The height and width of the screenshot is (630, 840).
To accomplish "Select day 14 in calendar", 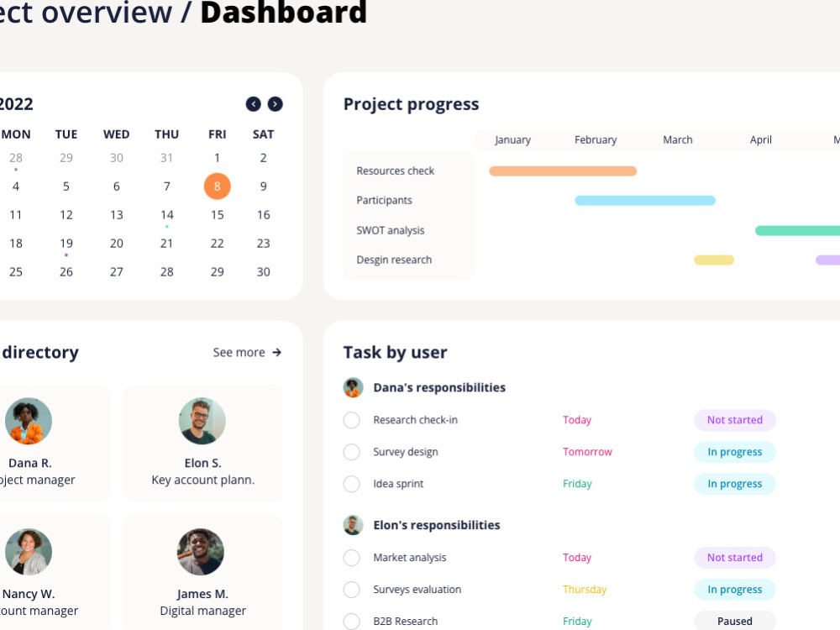I will pyautogui.click(x=167, y=215).
